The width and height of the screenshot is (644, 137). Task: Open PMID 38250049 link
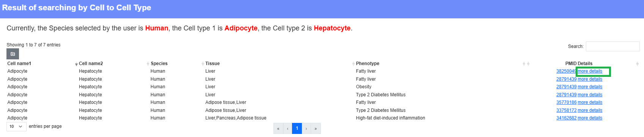pos(566,71)
